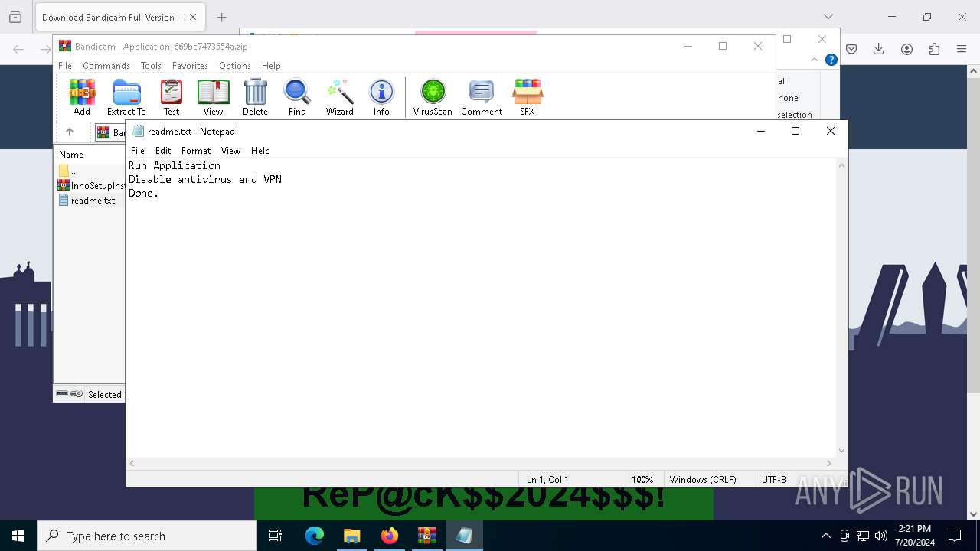This screenshot has width=980, height=551.
Task: Click the browser back arrow
Action: pos(18,49)
